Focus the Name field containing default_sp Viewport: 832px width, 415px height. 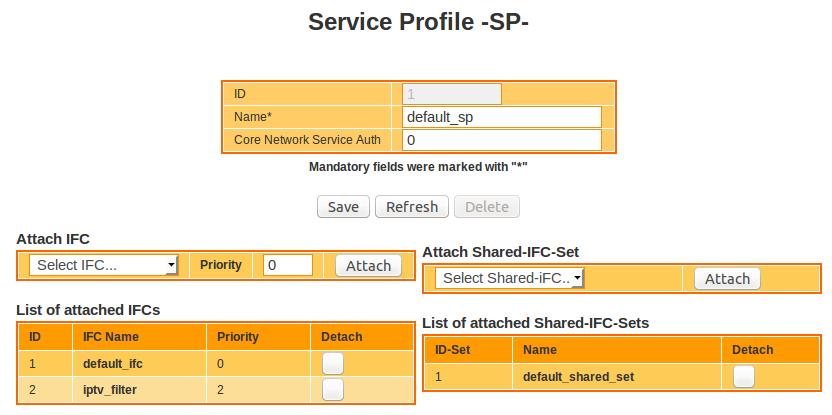[501, 117]
